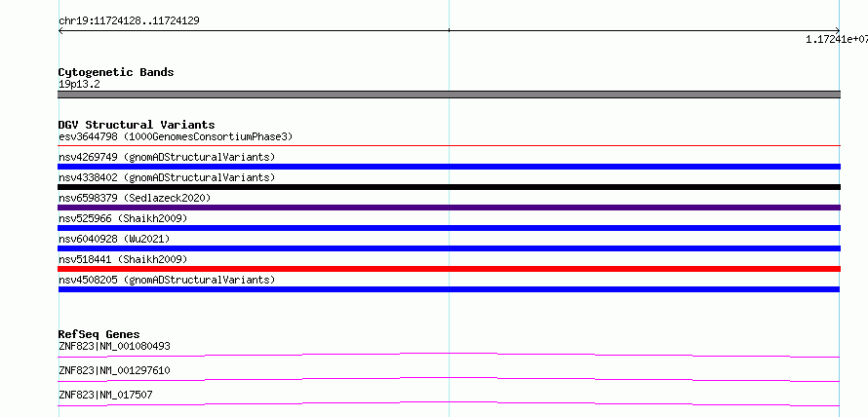Click the magenta line under ZNF823|NM_001297610
Image resolution: width=868 pixels, height=417 pixels.
click(x=449, y=379)
